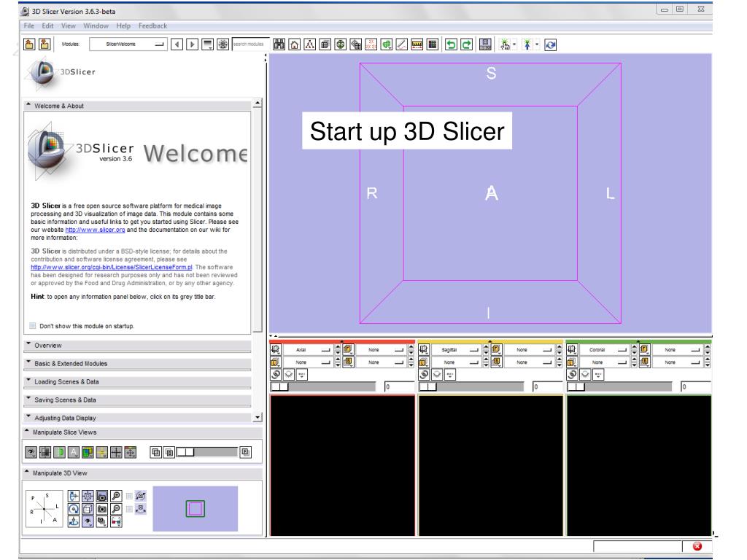Toggle link slice controls in Coronal viewer
The image size is (747, 560).
(x=572, y=374)
